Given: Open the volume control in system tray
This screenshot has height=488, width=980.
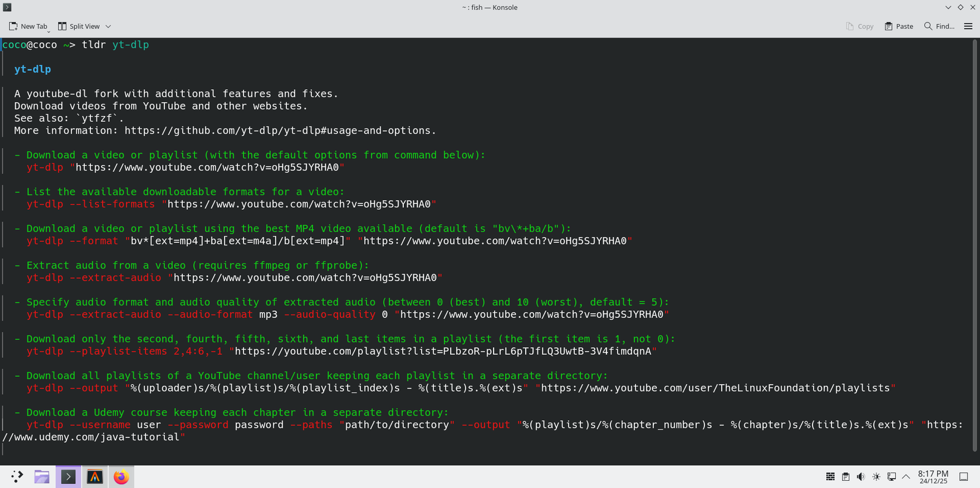Looking at the screenshot, I should pyautogui.click(x=861, y=477).
